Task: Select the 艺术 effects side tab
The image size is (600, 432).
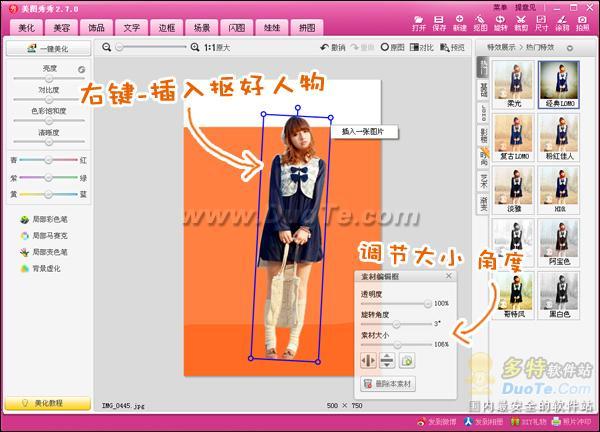Action: tap(484, 181)
